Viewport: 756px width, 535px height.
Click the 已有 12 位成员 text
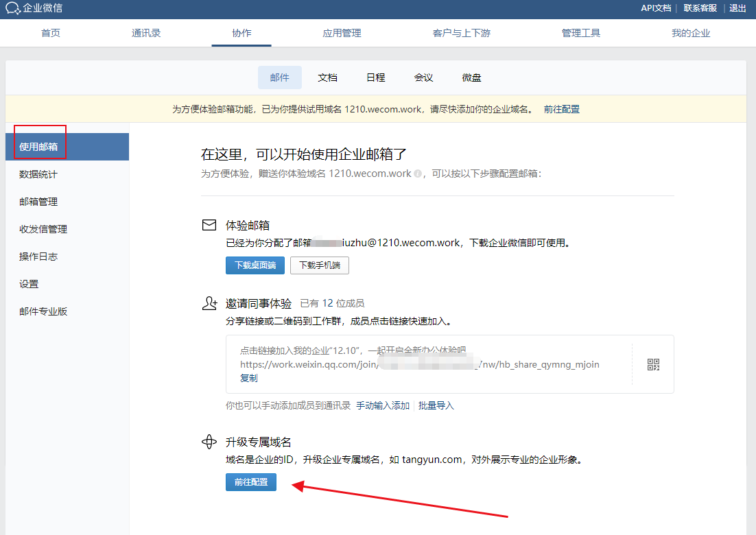(332, 303)
